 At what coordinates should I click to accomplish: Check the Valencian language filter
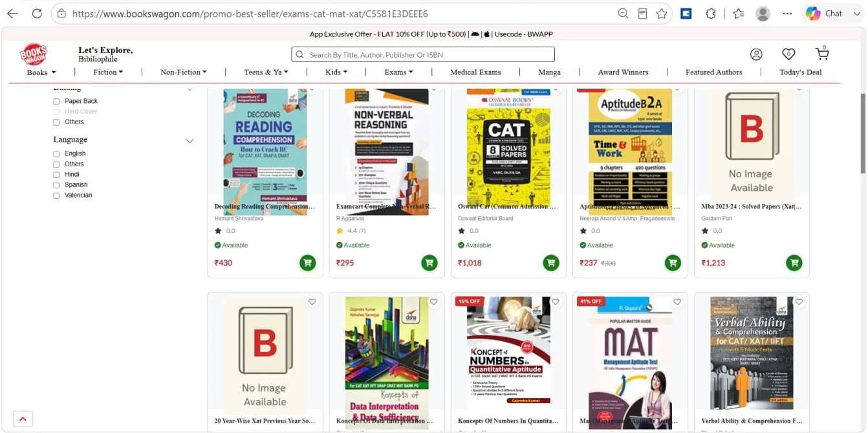(56, 195)
